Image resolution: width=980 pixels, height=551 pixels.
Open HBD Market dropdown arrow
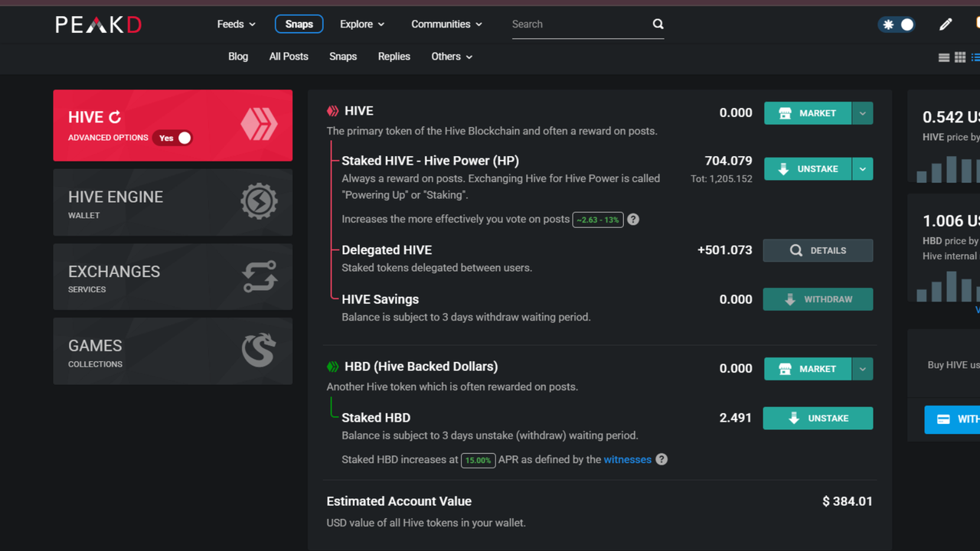[x=862, y=369]
